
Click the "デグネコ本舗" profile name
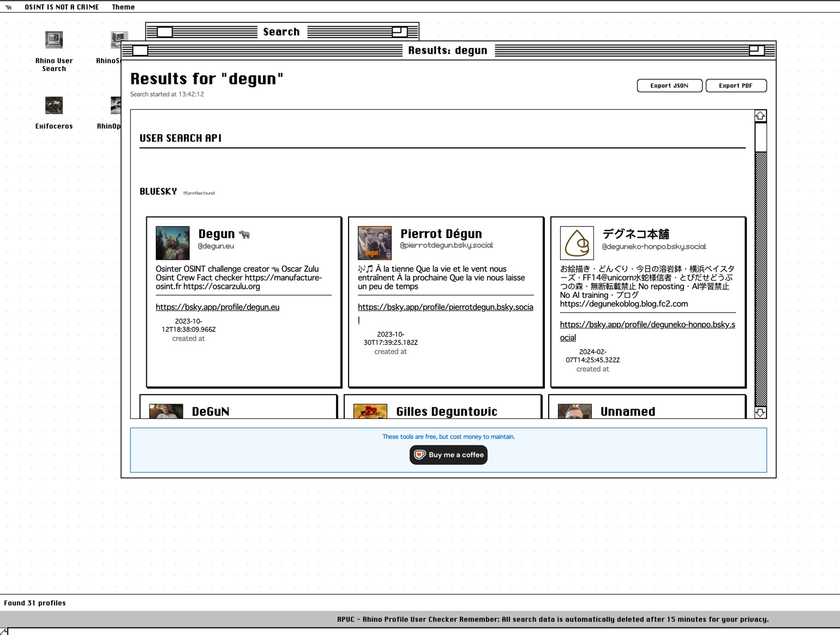coord(636,235)
